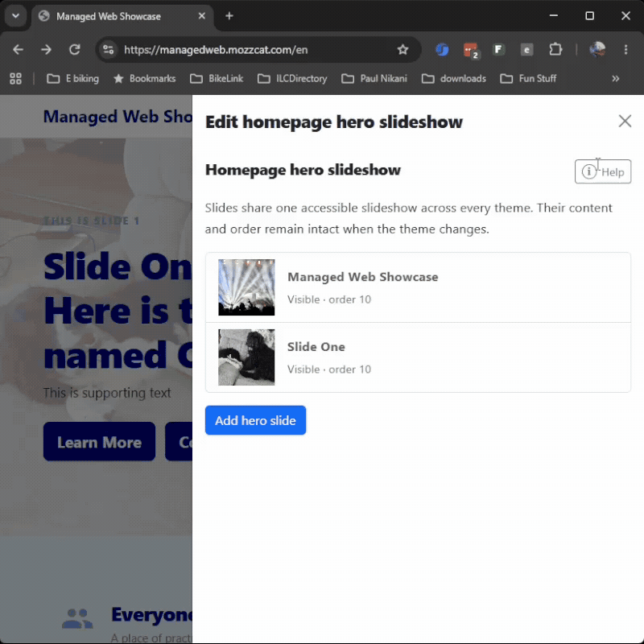Open the e extension icon

[526, 50]
